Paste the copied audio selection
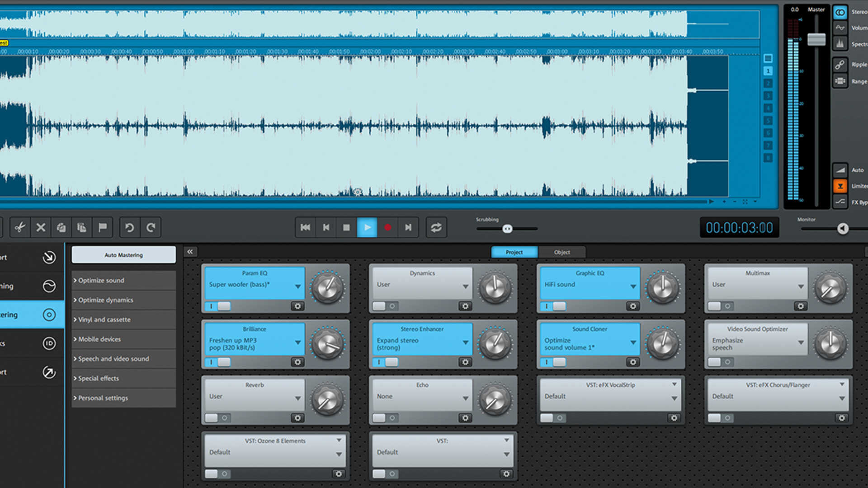Viewport: 868px width, 488px height. click(82, 227)
